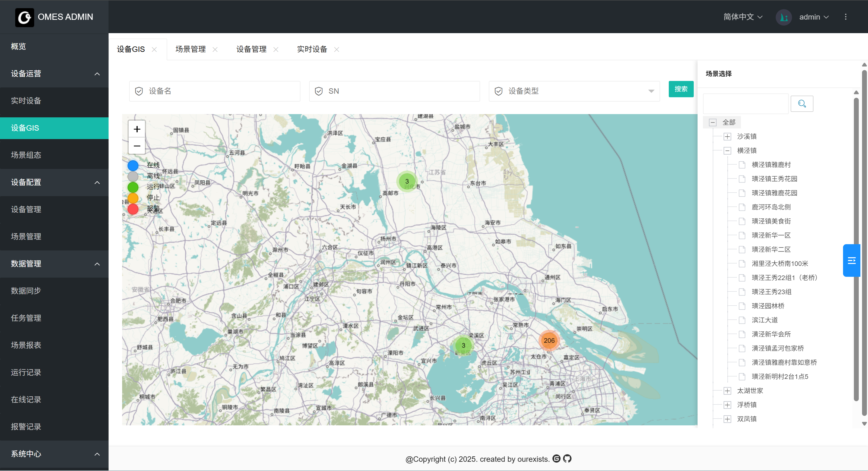Click the GitHub icon in footer
This screenshot has width=868, height=471.
[568, 459]
